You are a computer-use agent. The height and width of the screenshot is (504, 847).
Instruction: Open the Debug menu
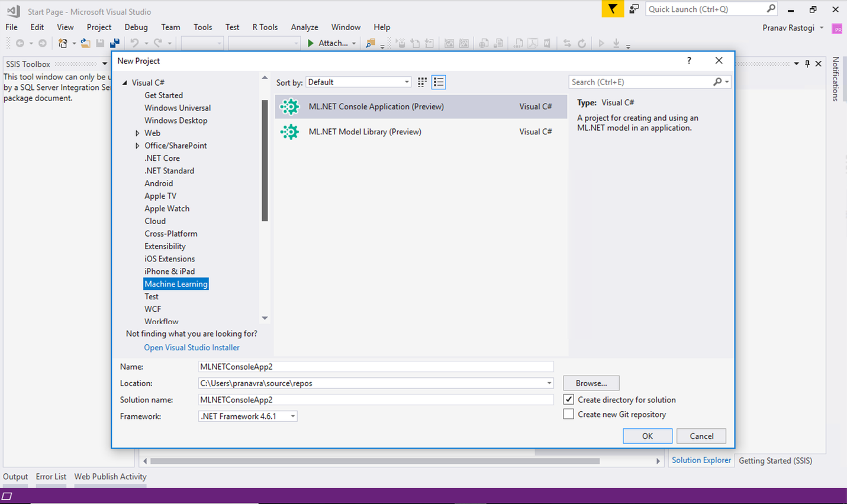click(x=136, y=27)
